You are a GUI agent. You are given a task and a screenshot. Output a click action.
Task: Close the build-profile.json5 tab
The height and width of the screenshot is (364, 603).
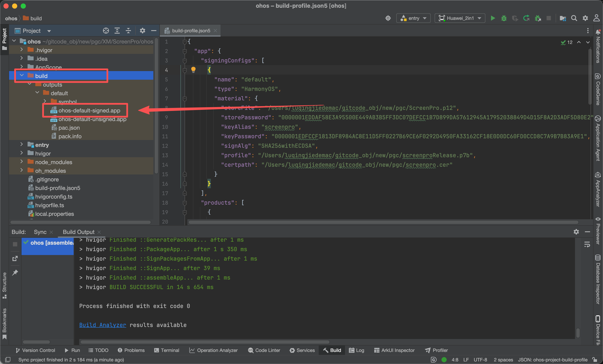tap(215, 31)
